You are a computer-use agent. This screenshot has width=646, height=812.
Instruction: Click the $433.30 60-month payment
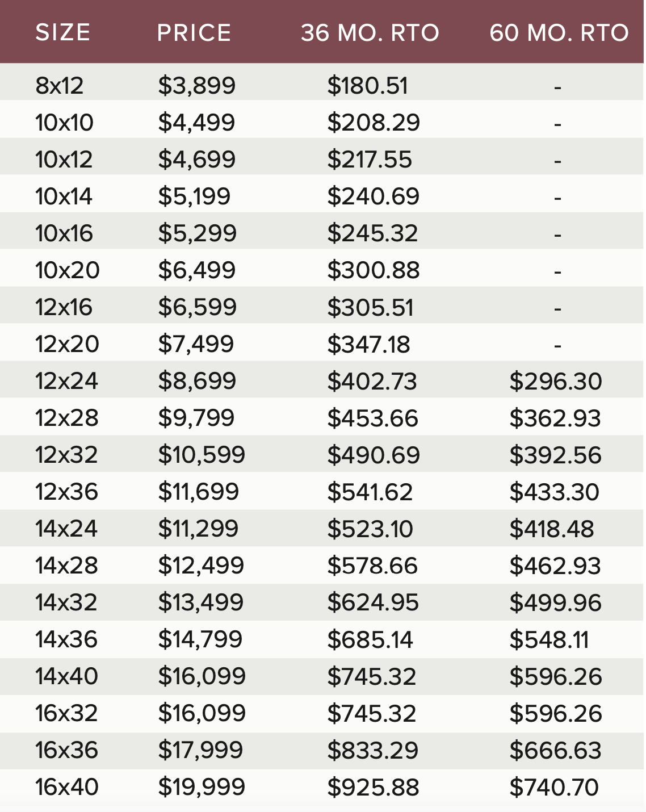554,492
